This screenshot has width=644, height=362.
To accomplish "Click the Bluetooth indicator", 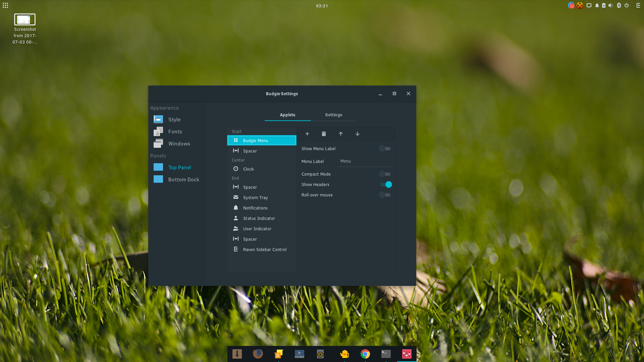I will (x=619, y=5).
